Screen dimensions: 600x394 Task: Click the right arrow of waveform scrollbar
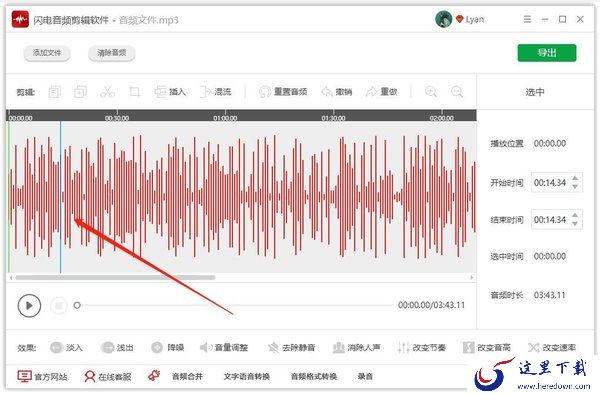pyautogui.click(x=471, y=277)
